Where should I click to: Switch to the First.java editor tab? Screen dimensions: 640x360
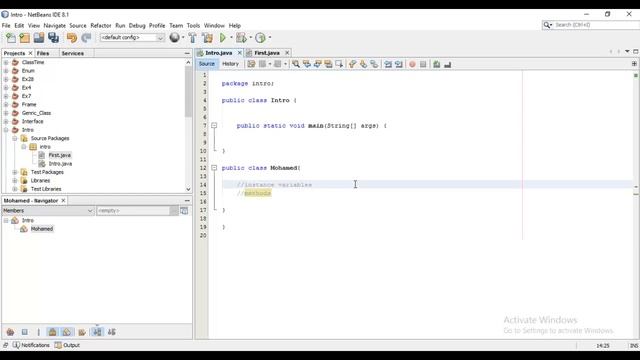[x=267, y=53]
